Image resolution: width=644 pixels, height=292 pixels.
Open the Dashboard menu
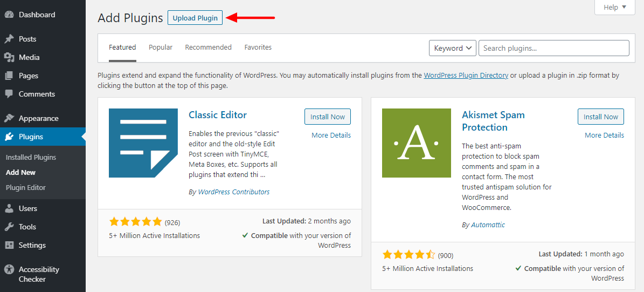37,15
